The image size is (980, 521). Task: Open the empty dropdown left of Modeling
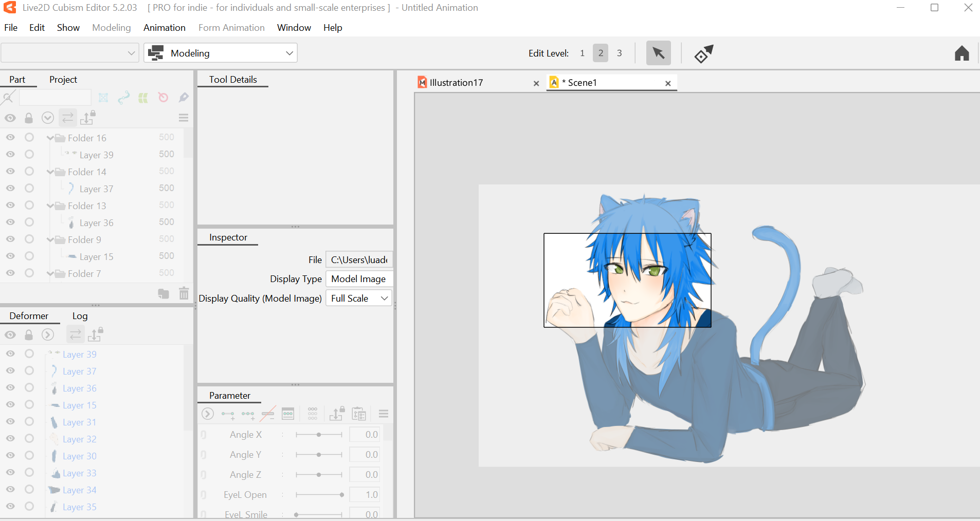70,53
